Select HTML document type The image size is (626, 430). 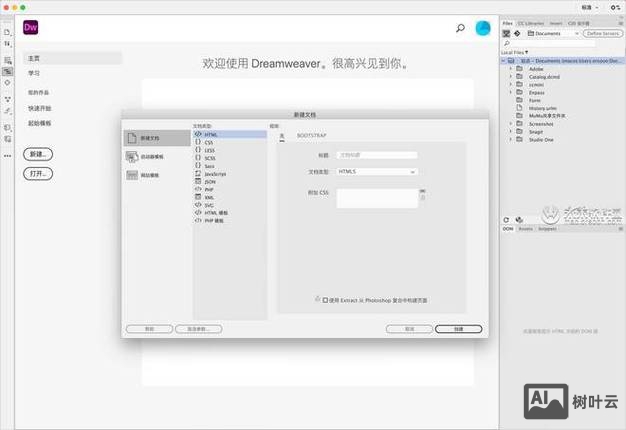(x=230, y=135)
